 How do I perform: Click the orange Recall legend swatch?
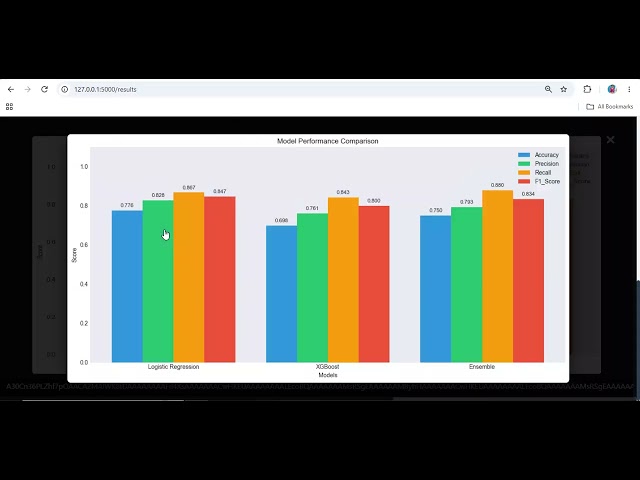click(524, 173)
